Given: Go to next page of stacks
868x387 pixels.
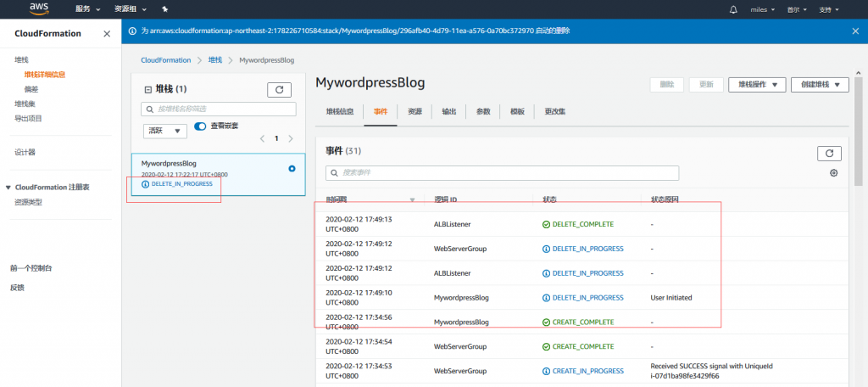Looking at the screenshot, I should click(291, 138).
